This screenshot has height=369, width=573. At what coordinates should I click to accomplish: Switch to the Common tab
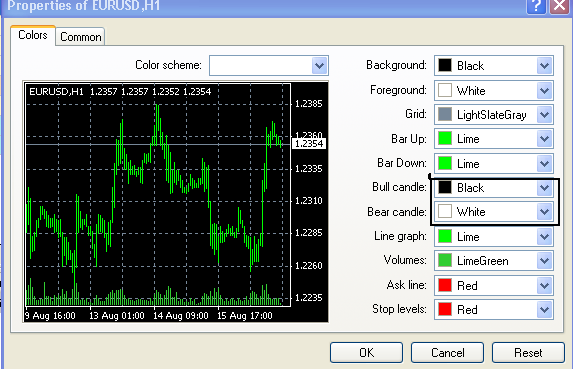click(x=80, y=37)
